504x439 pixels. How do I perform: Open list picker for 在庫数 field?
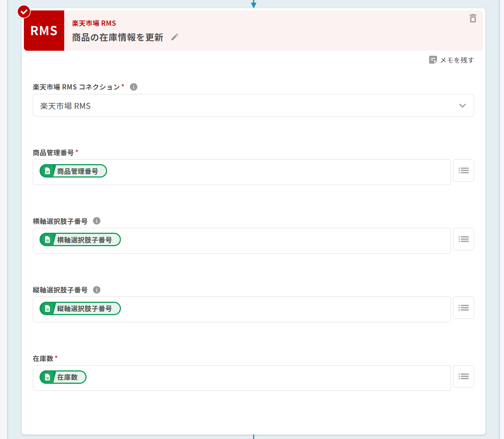[x=463, y=376]
